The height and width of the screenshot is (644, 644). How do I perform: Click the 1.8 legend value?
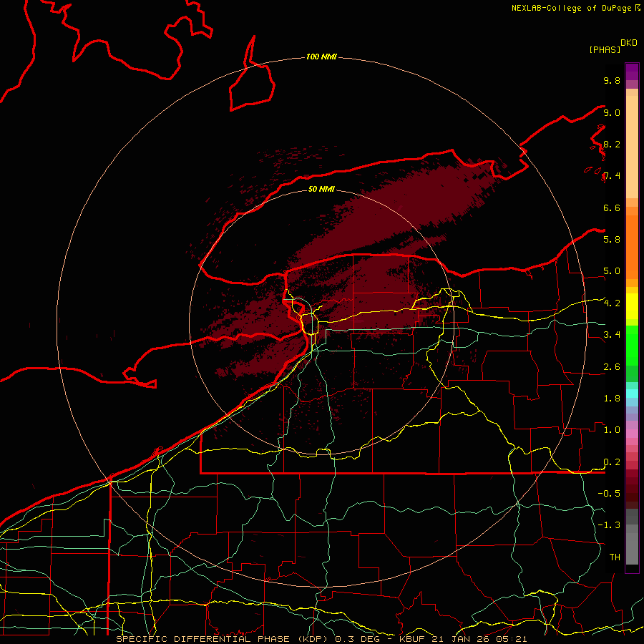click(x=612, y=399)
